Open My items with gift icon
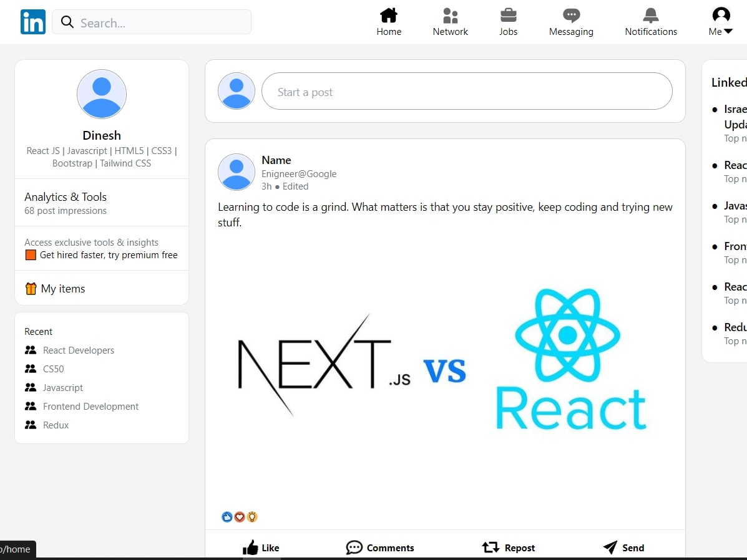This screenshot has width=747, height=560. [62, 289]
